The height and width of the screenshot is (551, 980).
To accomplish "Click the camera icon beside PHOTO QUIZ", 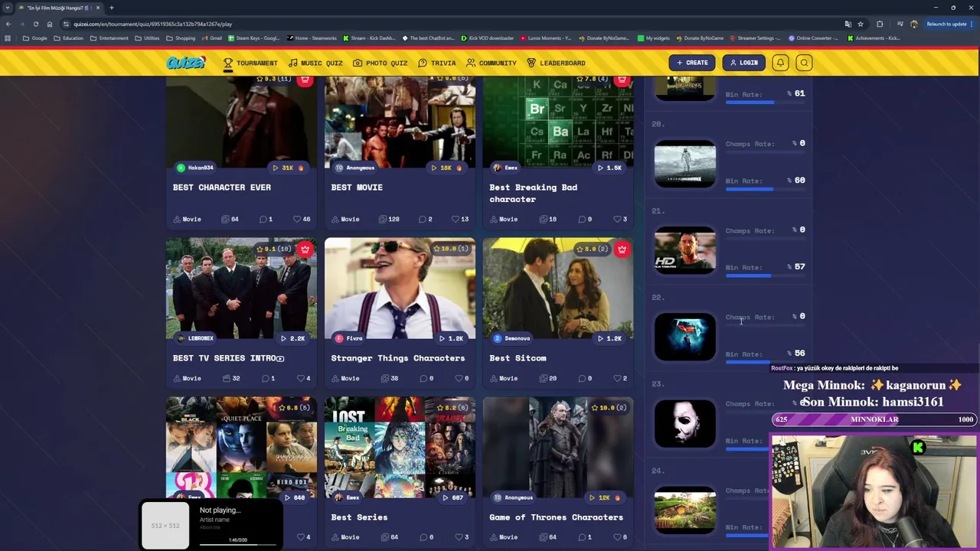I will coord(358,63).
